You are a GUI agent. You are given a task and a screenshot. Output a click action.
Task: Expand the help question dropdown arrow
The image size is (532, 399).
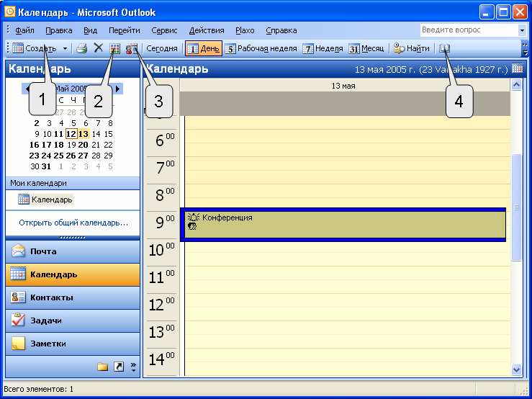(522, 30)
